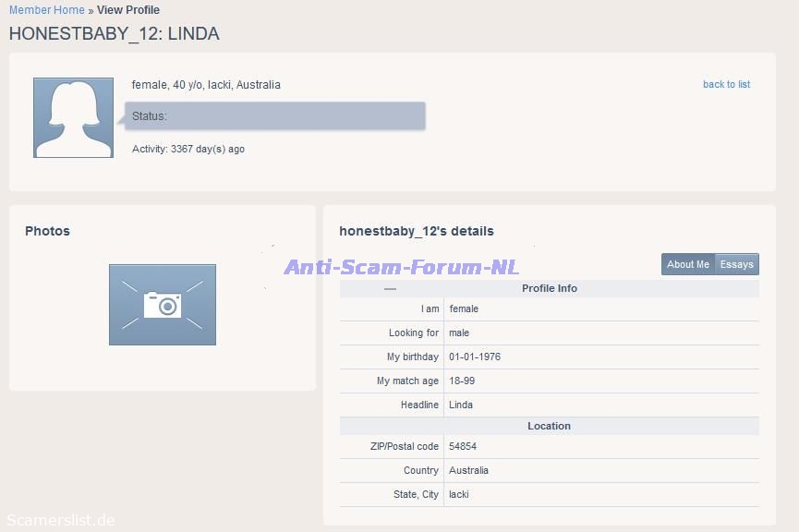Click the Country value Australia
This screenshot has width=799, height=532.
(468, 470)
